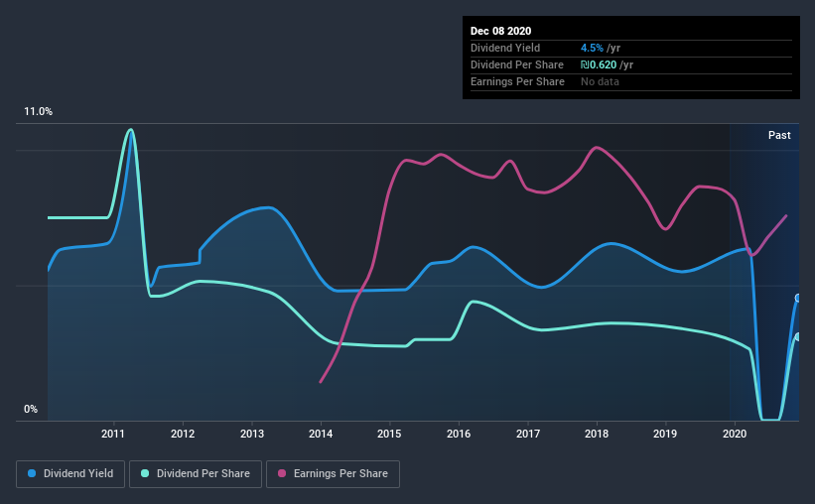Image resolution: width=815 pixels, height=504 pixels.
Task: Click the blue Dividend Yield legend dot
Action: pos(32,473)
